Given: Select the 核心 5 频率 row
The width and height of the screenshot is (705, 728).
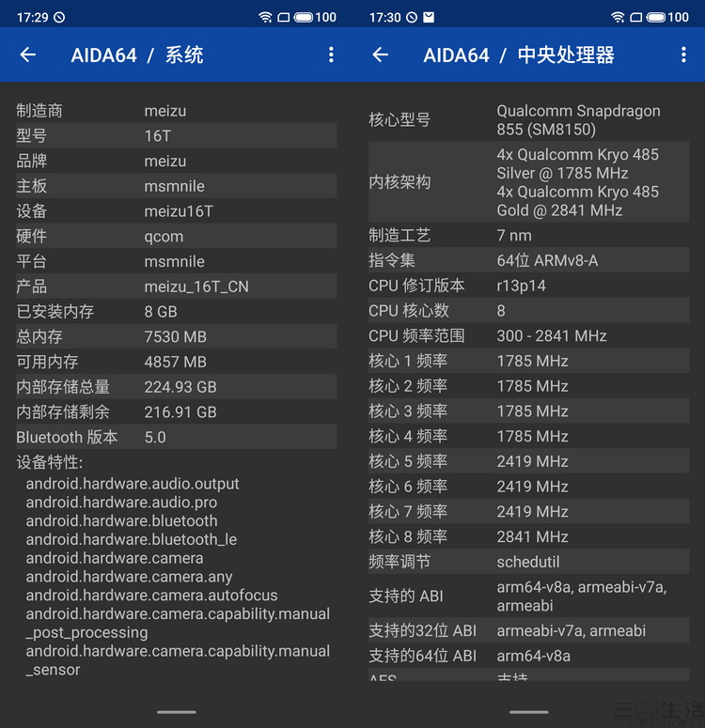Looking at the screenshot, I should click(529, 460).
